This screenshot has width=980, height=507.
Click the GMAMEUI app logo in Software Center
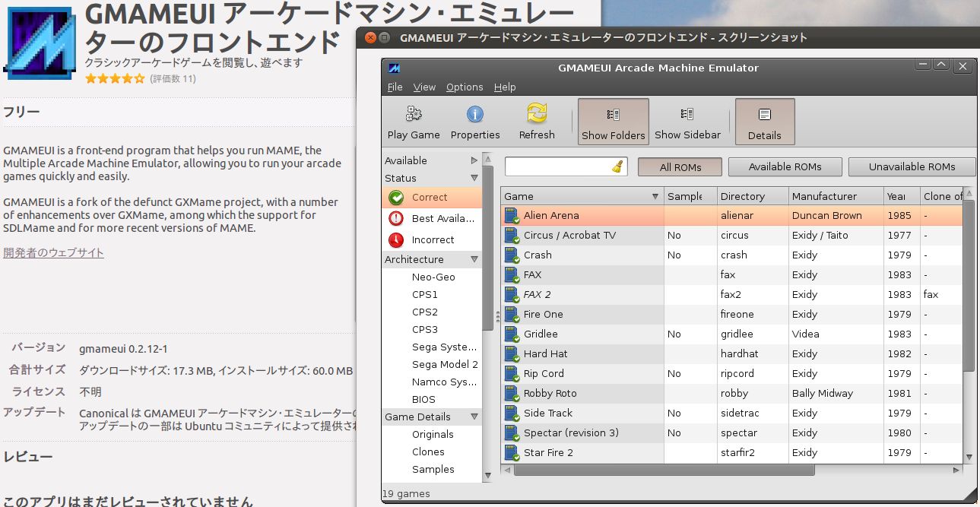[40, 42]
